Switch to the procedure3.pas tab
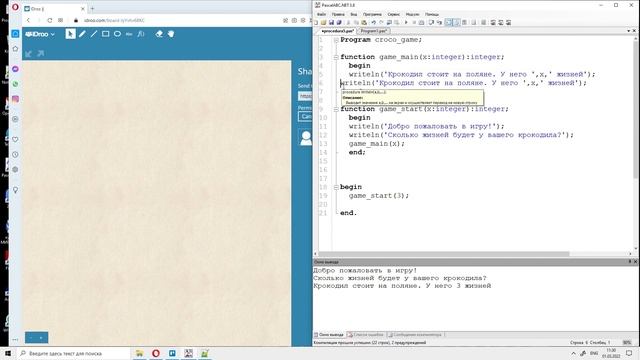This screenshot has width=640, height=360. (x=338, y=31)
